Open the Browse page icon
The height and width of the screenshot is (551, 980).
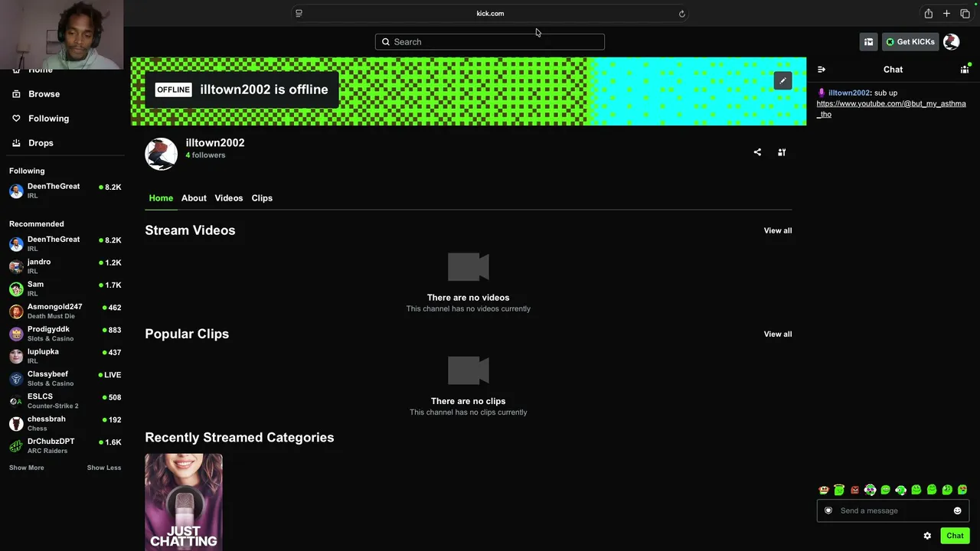coord(16,94)
